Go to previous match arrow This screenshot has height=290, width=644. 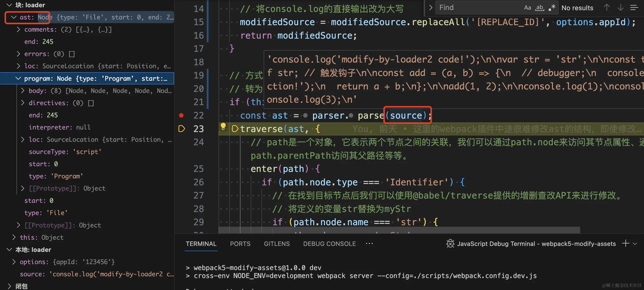pyautogui.click(x=607, y=8)
